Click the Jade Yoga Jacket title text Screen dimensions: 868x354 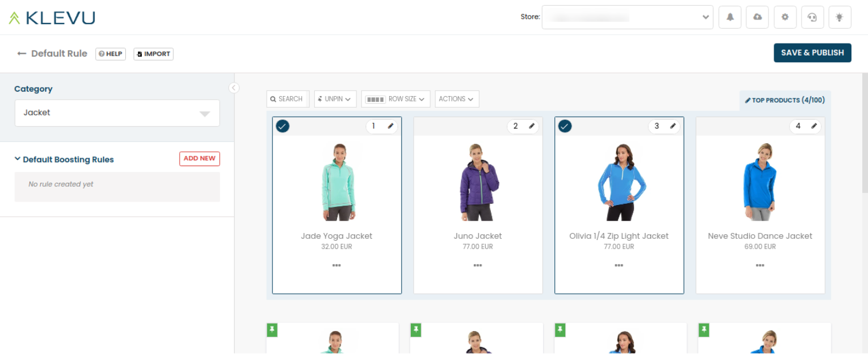pos(336,236)
